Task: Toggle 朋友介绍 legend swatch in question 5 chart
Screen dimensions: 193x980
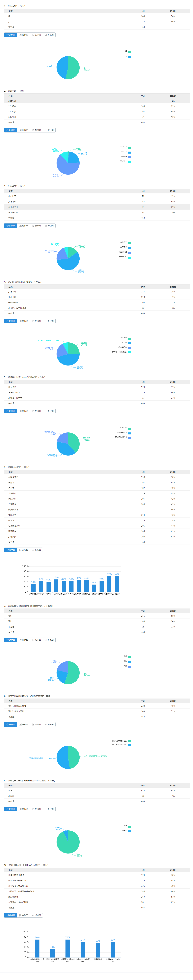Action: click(130, 428)
